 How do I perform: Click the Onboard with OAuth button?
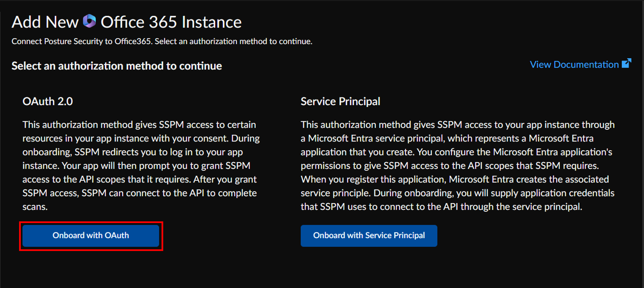pyautogui.click(x=91, y=235)
